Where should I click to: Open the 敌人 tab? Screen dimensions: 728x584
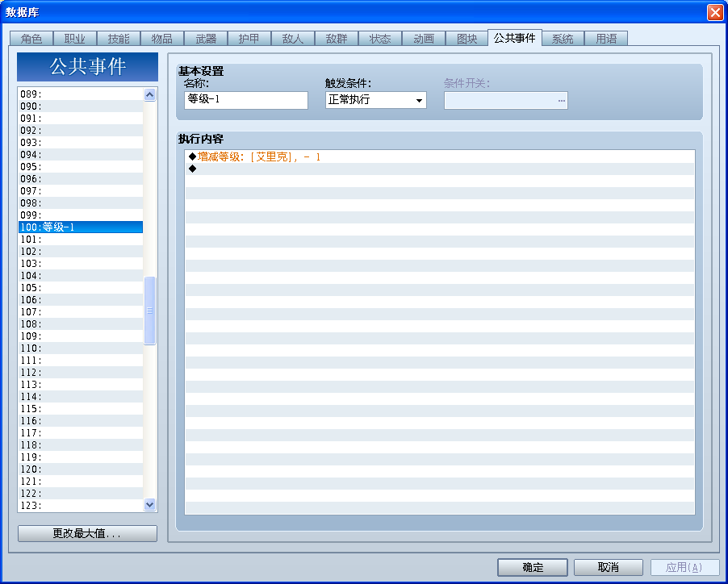coord(293,39)
